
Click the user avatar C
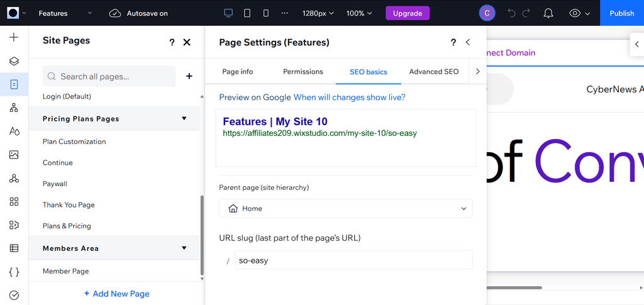point(487,13)
